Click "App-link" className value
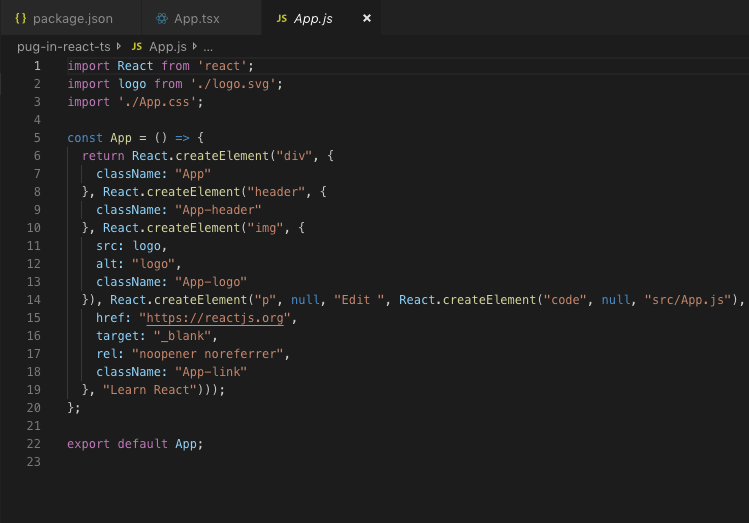The height and width of the screenshot is (523, 749). pyautogui.click(x=211, y=372)
